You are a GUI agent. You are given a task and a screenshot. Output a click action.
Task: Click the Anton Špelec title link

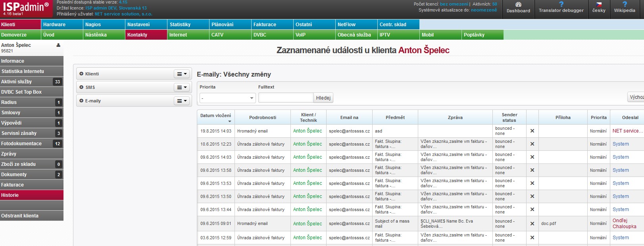(424, 50)
